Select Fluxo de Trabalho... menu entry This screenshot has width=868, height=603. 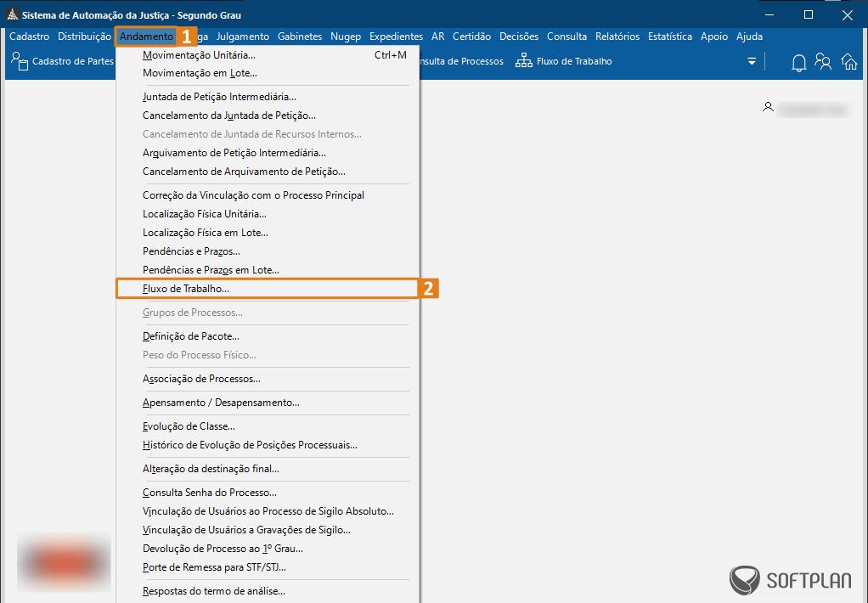pos(186,289)
